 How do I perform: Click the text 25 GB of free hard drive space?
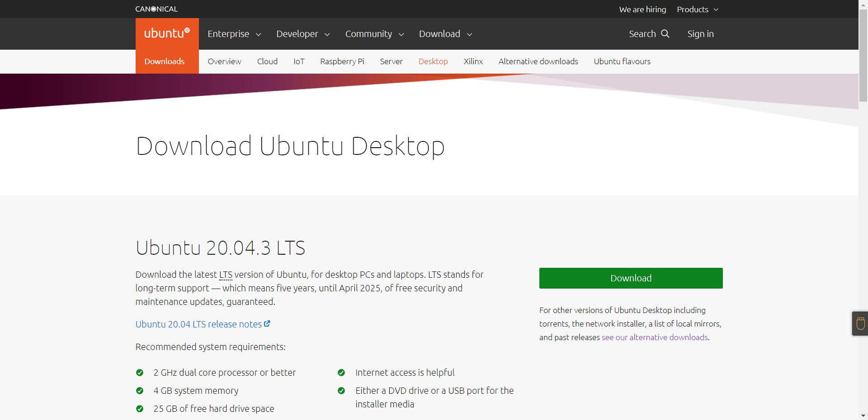click(214, 409)
